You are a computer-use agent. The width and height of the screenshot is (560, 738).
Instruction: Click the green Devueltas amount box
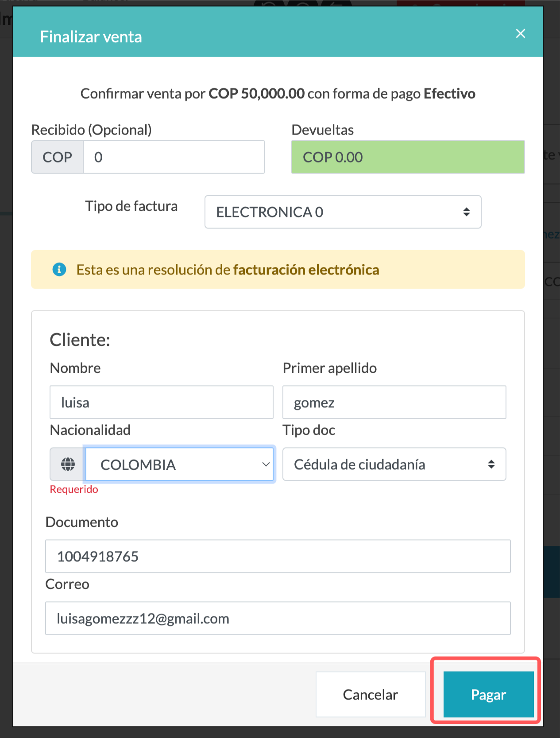point(408,157)
